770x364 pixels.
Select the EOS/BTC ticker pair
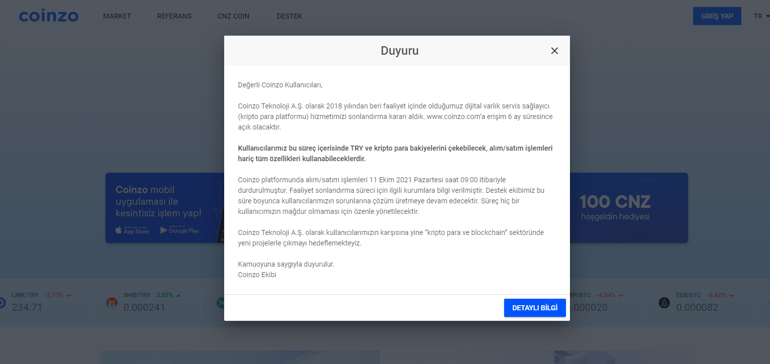click(x=688, y=295)
